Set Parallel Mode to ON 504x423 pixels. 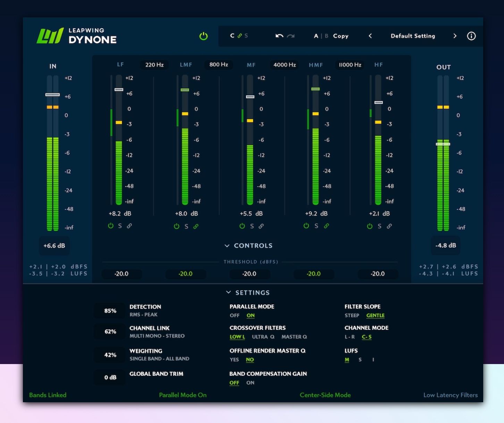click(x=251, y=316)
